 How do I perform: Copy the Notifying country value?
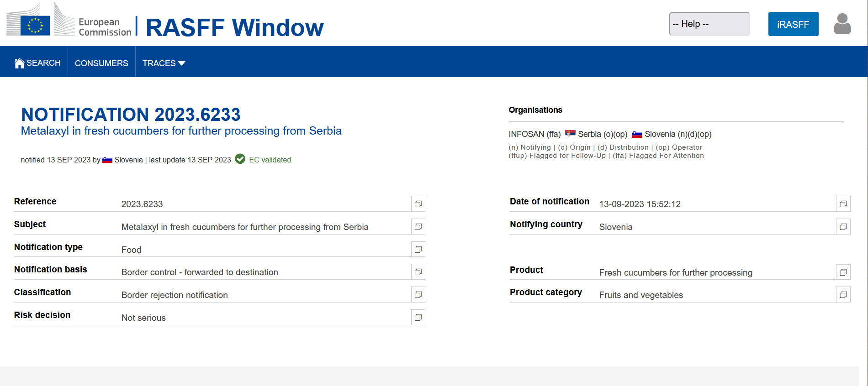[843, 227]
